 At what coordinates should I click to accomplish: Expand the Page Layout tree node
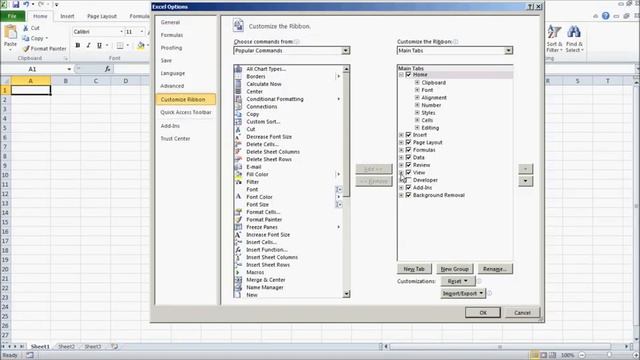point(401,142)
